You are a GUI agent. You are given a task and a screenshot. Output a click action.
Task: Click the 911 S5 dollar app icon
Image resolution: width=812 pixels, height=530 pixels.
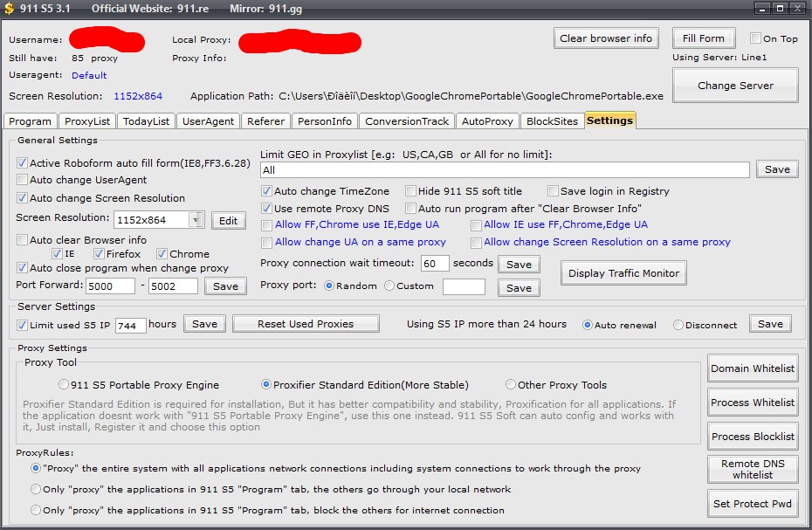pos(9,8)
